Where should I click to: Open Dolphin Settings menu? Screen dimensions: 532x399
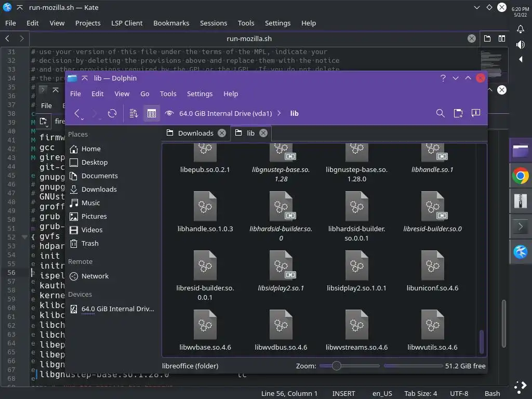coord(199,94)
